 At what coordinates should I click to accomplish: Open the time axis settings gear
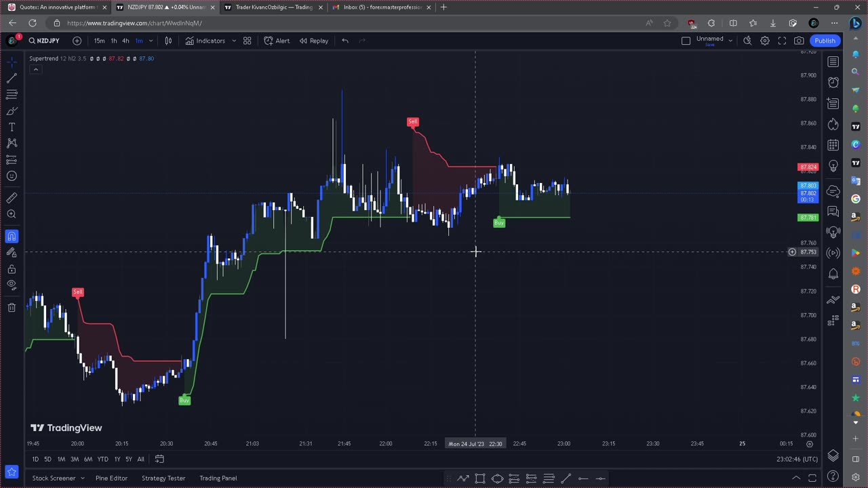(x=810, y=444)
